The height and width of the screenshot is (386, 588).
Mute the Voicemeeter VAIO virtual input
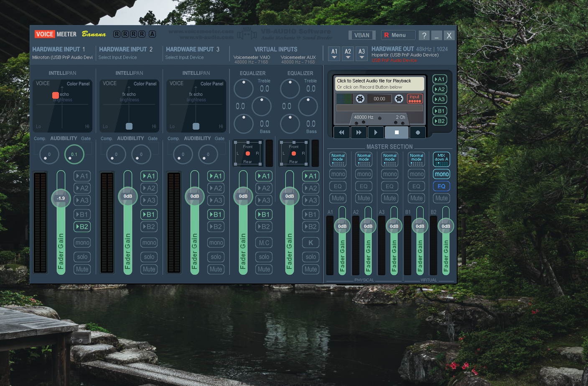pyautogui.click(x=264, y=269)
